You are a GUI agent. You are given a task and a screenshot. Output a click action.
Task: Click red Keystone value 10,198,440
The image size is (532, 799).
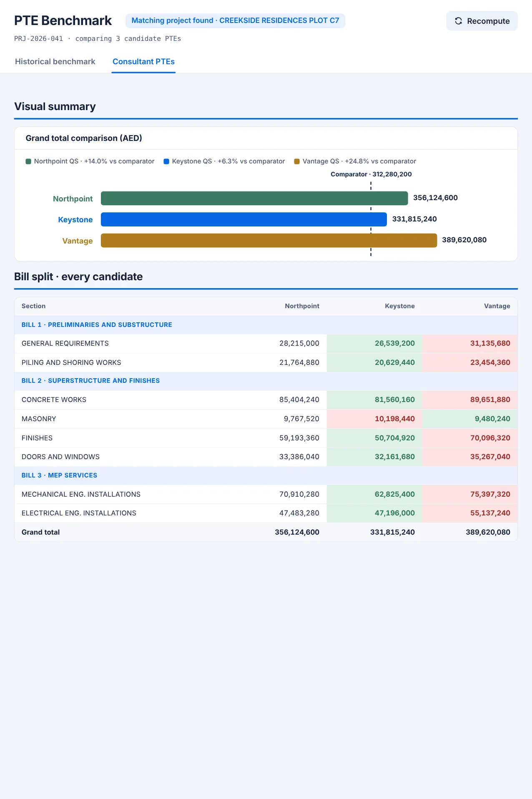coord(394,419)
